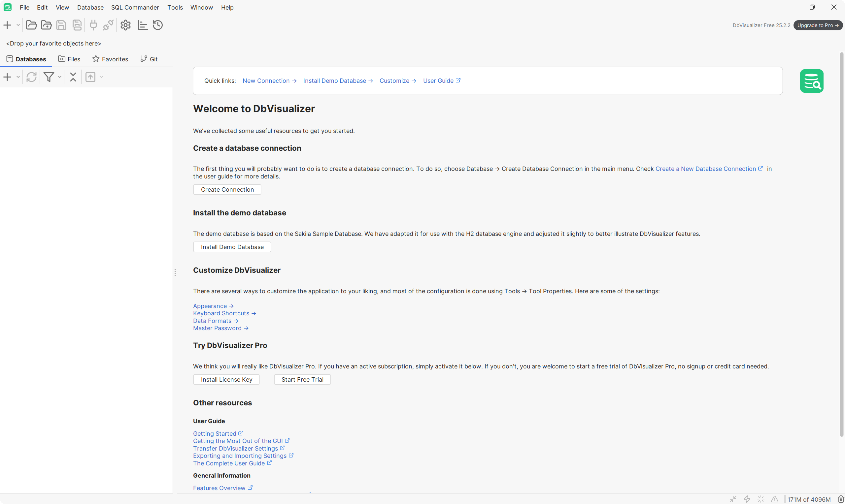
Task: Click the disconnect plug icon
Action: point(108,25)
